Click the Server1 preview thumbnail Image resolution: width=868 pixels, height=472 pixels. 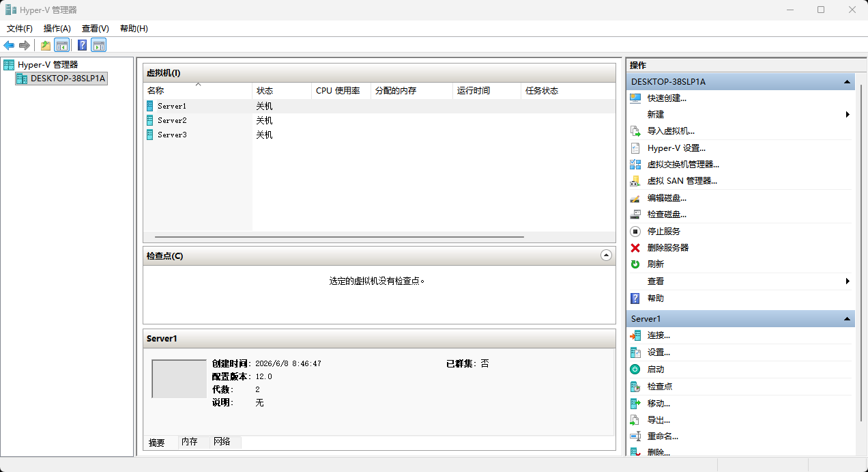179,378
